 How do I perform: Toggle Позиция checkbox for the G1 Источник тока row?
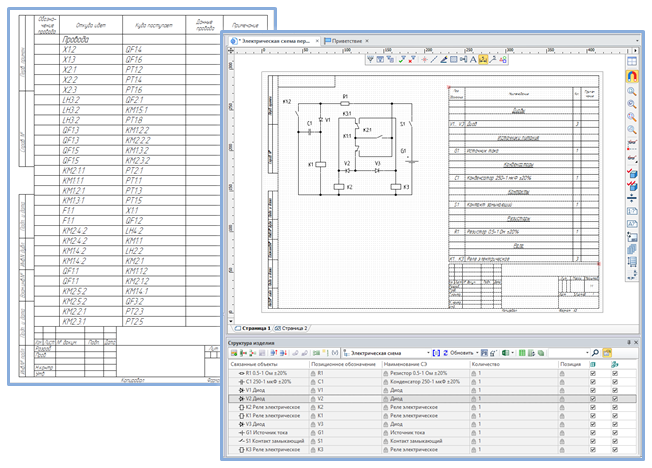coord(594,431)
